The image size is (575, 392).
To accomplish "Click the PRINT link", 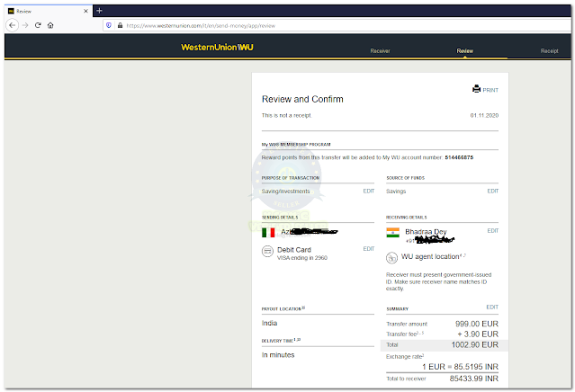I will coord(490,90).
